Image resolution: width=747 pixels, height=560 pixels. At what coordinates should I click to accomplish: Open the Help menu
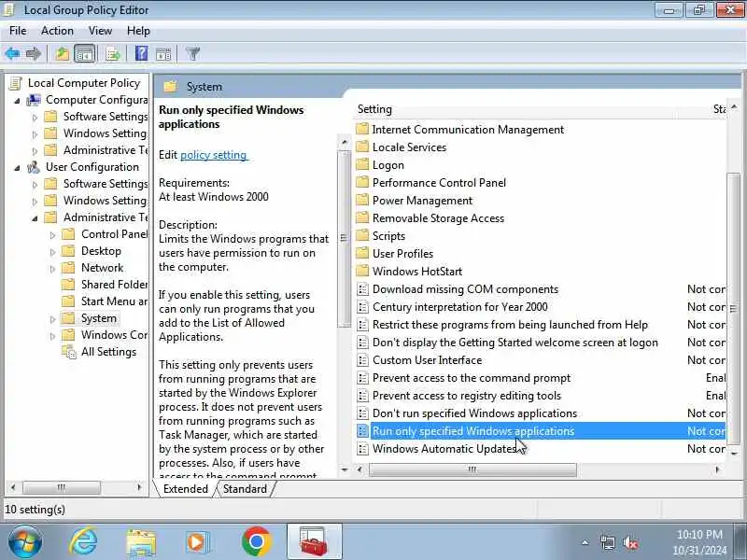138,31
